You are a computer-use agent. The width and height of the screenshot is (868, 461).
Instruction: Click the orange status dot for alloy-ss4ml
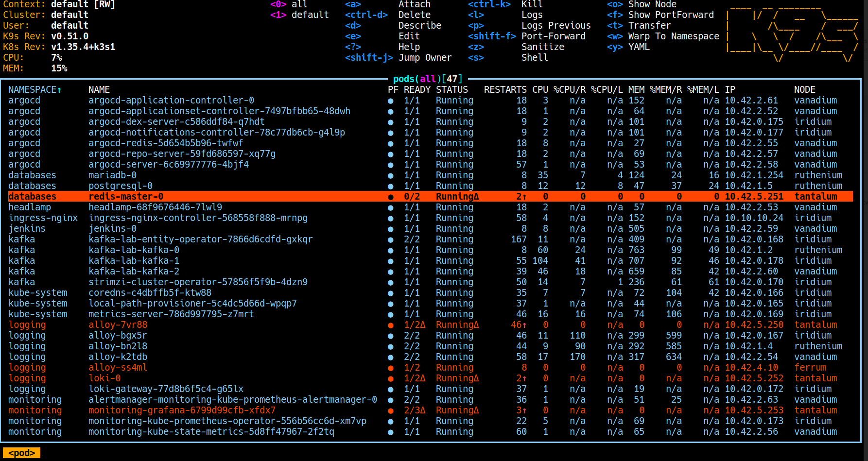click(391, 368)
